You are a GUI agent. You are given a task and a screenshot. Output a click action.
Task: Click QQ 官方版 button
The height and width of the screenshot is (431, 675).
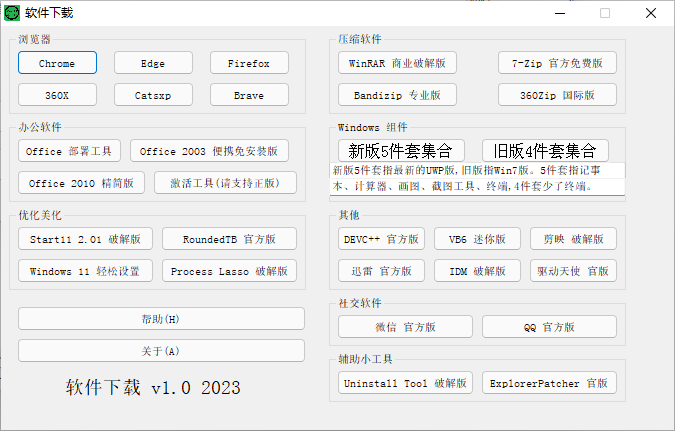pyautogui.click(x=549, y=326)
